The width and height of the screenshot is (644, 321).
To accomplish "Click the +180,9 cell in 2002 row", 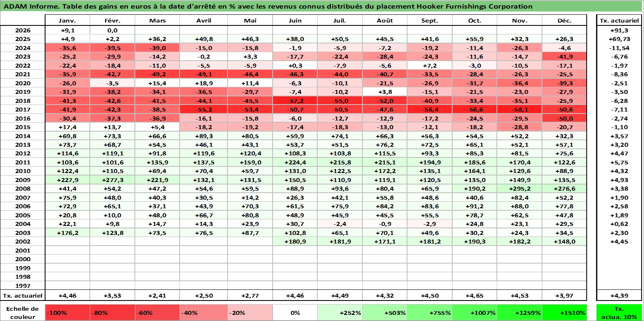I will point(295,241).
